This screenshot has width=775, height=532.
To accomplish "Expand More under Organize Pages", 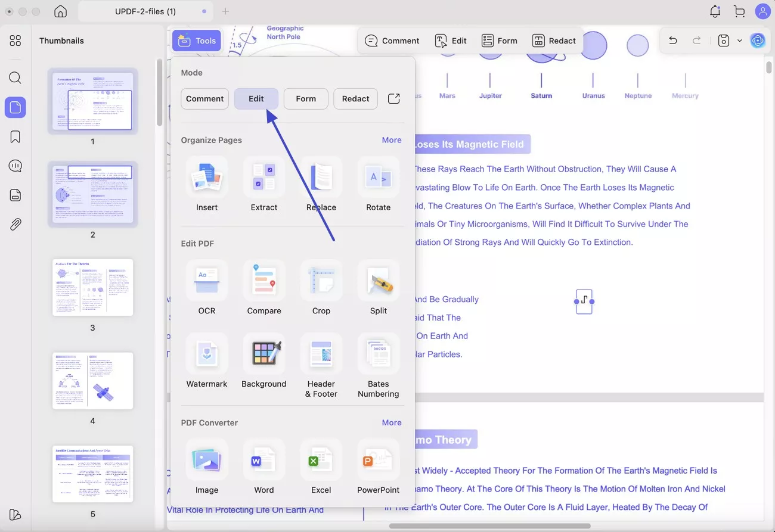I will (392, 140).
